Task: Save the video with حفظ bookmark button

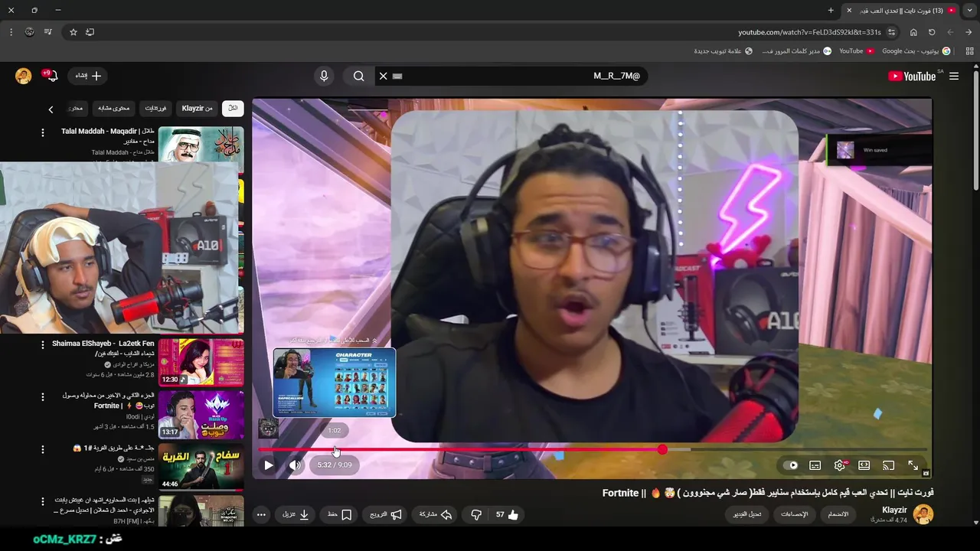Action: (x=338, y=515)
